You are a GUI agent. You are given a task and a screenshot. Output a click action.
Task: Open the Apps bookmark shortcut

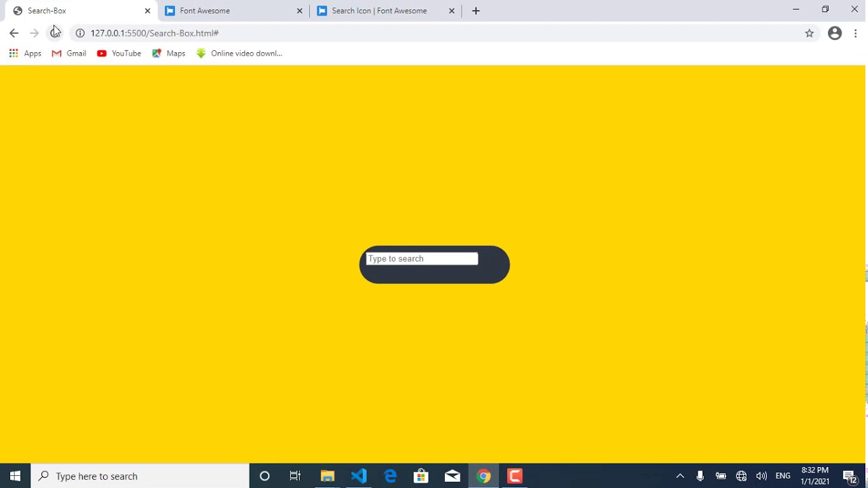(25, 54)
